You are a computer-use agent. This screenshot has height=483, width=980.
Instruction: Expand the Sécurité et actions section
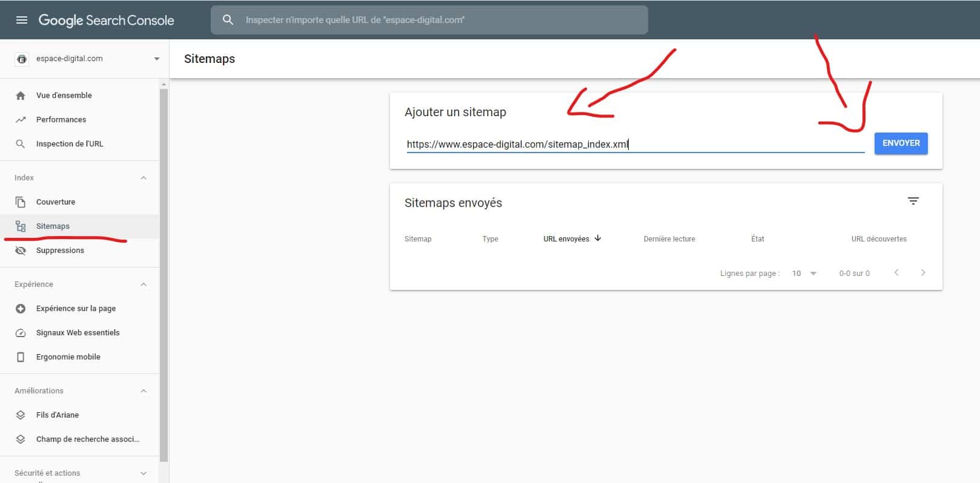coord(144,473)
